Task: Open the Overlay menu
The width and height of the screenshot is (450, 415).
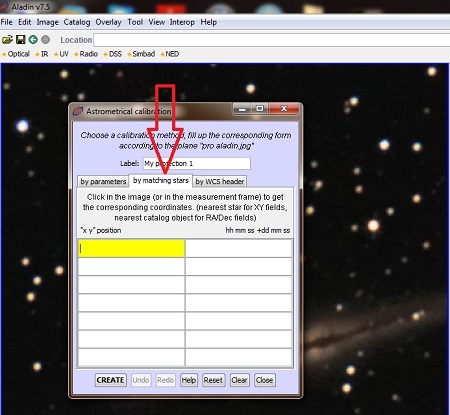Action: click(108, 22)
